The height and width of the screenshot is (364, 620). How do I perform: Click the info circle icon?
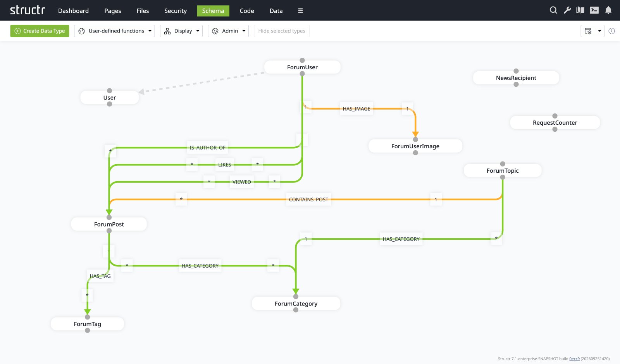611,31
